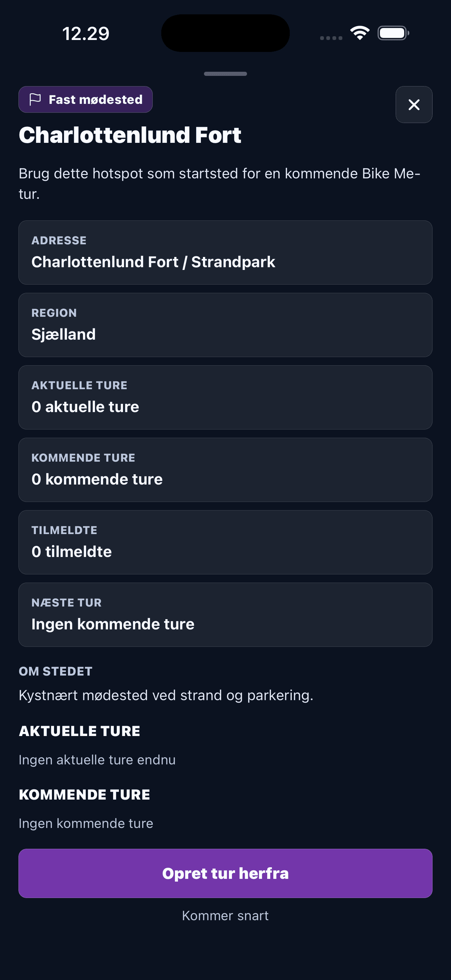Tap the Aktuelle ture section heading

click(x=80, y=731)
